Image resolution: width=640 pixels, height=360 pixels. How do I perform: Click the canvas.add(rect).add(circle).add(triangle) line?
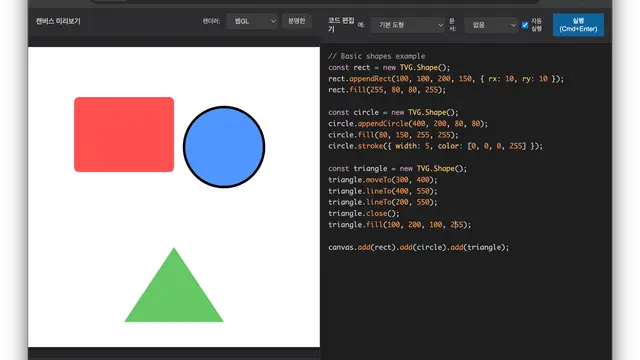[418, 247]
